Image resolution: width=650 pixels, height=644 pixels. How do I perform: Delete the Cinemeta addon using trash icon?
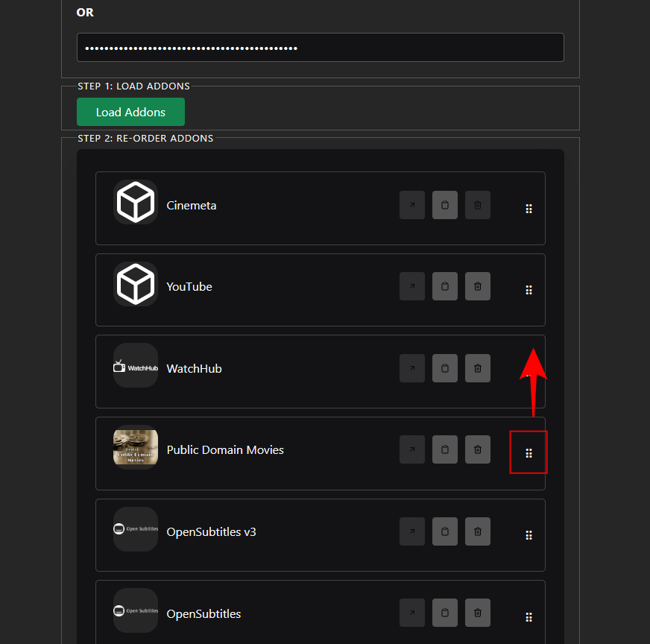[478, 205]
